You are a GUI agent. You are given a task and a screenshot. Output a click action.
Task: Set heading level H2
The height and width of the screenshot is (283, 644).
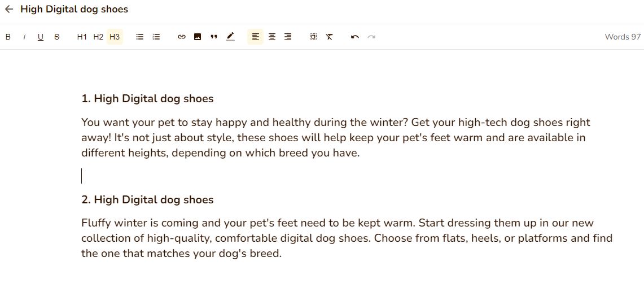[98, 37]
